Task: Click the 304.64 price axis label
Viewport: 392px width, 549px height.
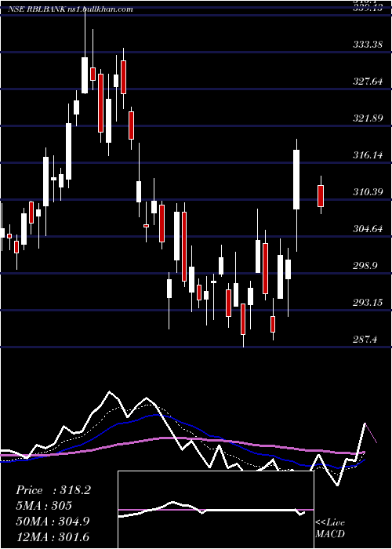Action: (368, 229)
